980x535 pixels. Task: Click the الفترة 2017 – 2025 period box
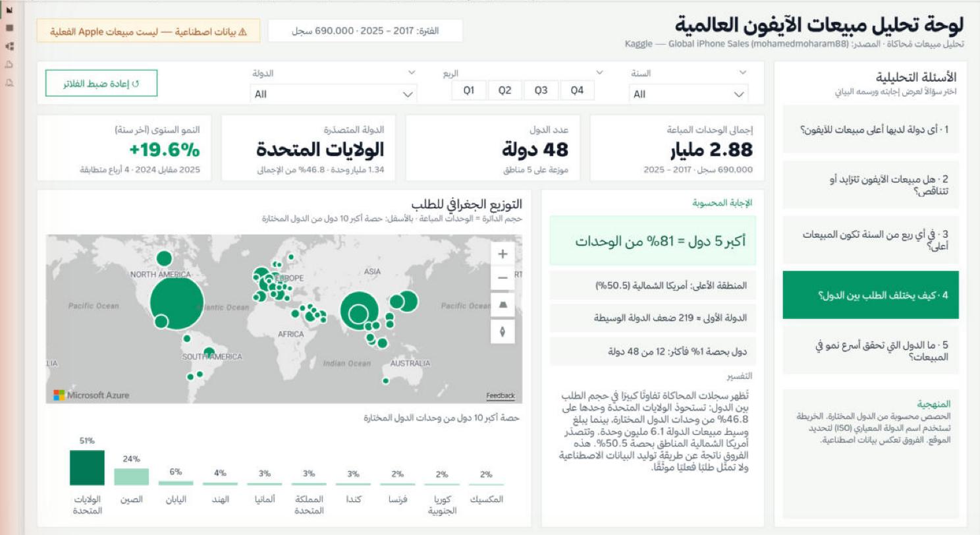pyautogui.click(x=366, y=31)
